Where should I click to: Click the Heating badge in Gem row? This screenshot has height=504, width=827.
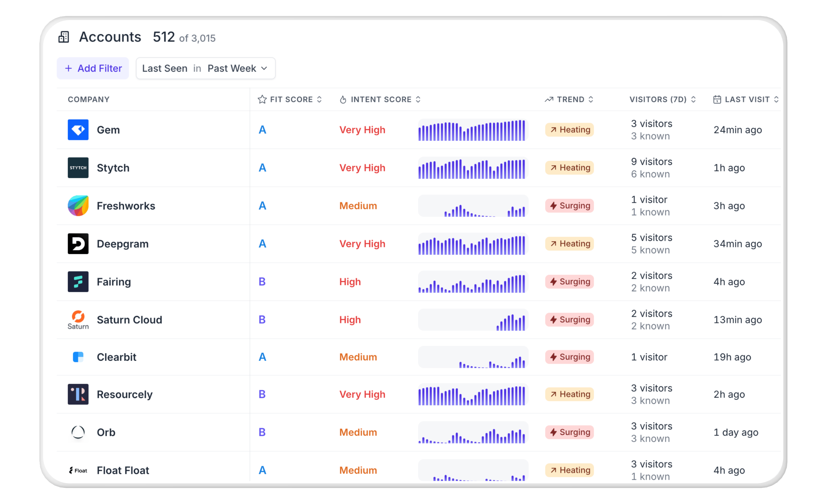[x=570, y=130]
